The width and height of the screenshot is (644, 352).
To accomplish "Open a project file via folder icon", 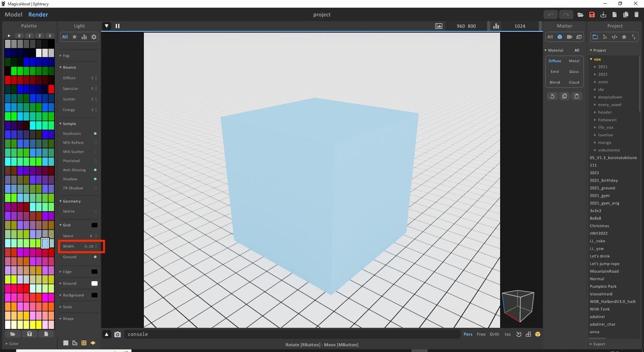I will (580, 15).
